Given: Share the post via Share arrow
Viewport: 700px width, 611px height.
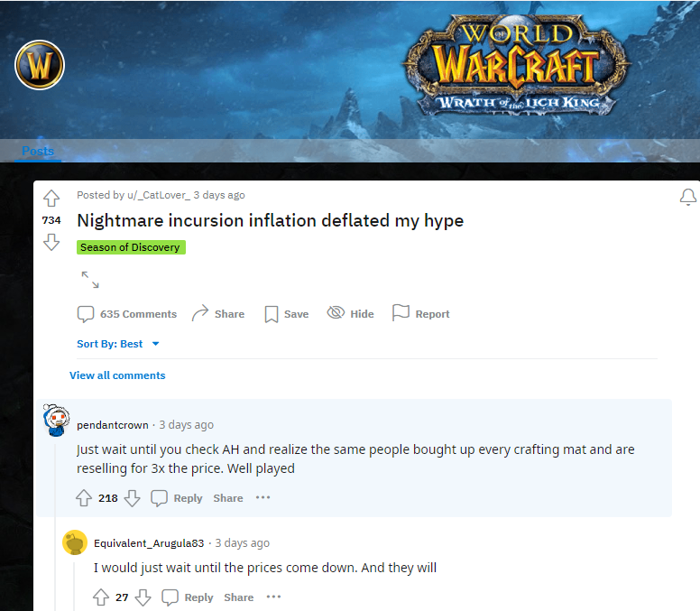Looking at the screenshot, I should [x=218, y=314].
